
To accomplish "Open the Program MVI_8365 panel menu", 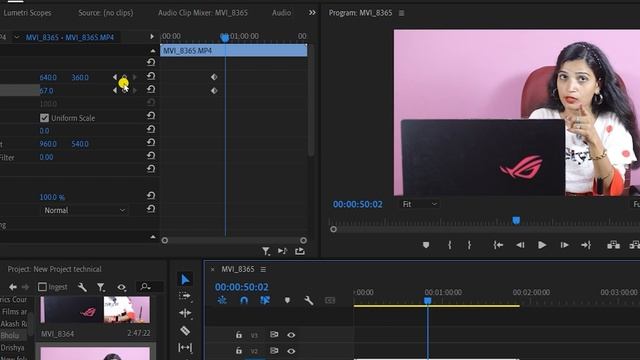I will click(402, 13).
